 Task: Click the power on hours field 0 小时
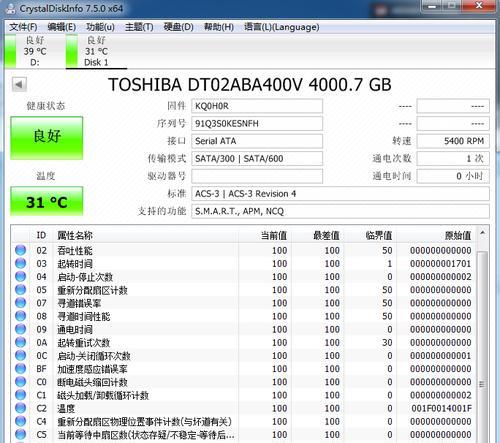tap(453, 176)
